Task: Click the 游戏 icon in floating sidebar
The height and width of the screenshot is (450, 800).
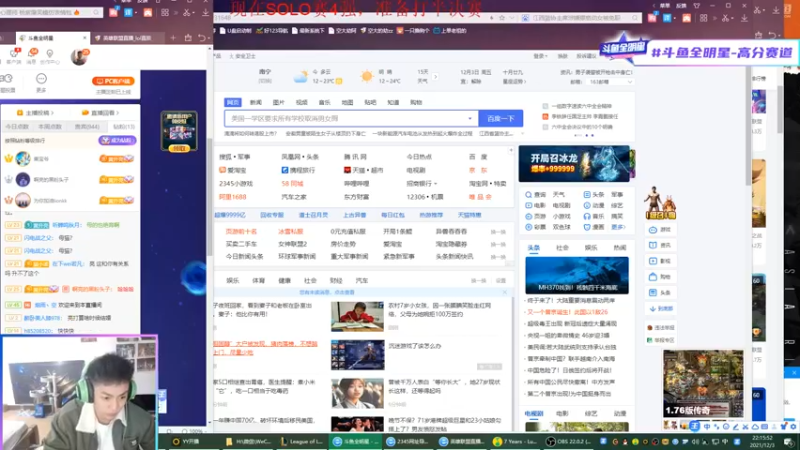Action: coord(653,230)
